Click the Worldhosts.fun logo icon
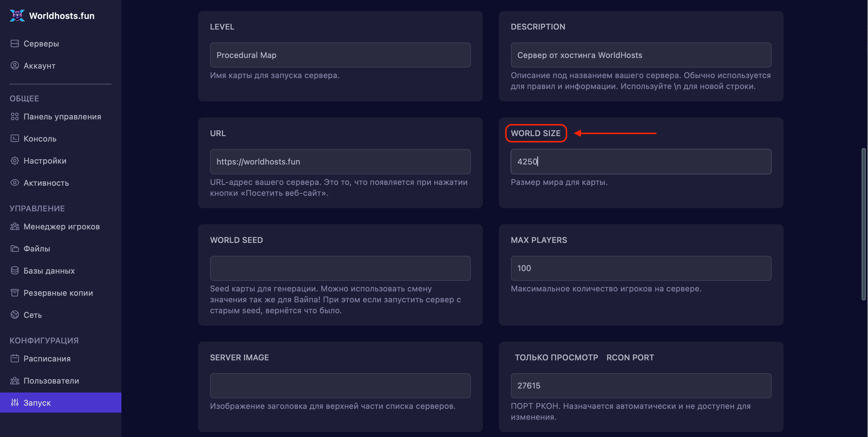 (17, 16)
